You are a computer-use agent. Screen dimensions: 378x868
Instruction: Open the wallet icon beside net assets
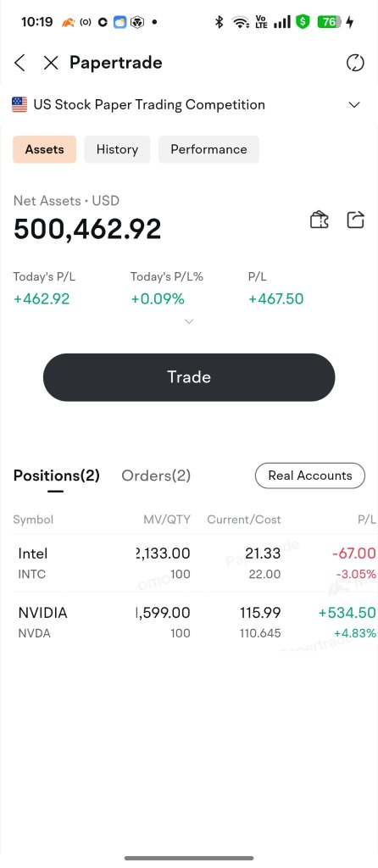click(x=320, y=220)
